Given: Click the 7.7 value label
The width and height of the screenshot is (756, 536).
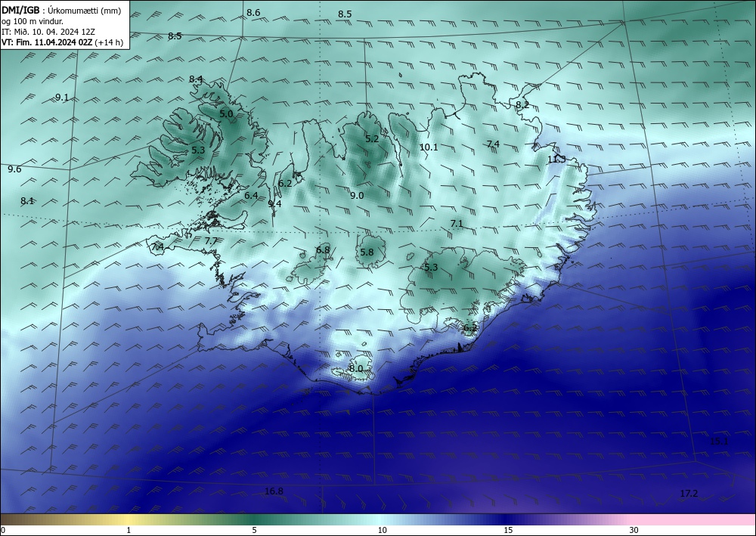Looking at the screenshot, I should tap(211, 240).
